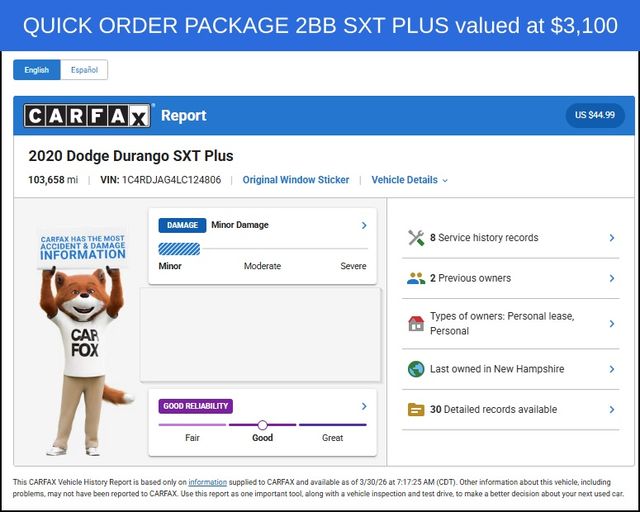Open the Original Window Sticker link
Image resolution: width=640 pixels, height=512 pixels.
[296, 180]
